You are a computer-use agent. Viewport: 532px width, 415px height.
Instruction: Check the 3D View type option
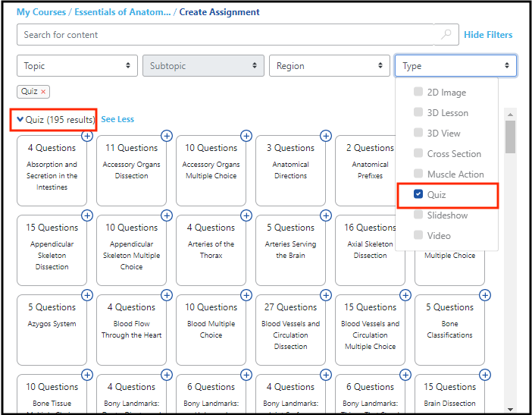pos(418,133)
